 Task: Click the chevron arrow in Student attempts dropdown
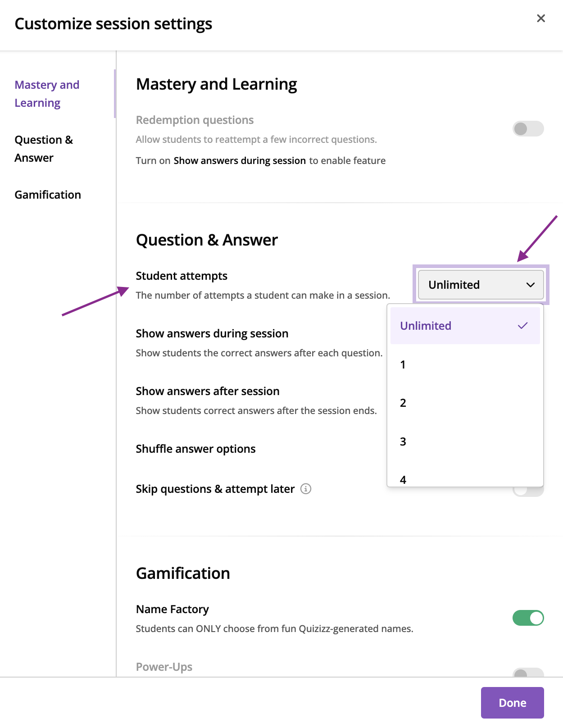(531, 285)
